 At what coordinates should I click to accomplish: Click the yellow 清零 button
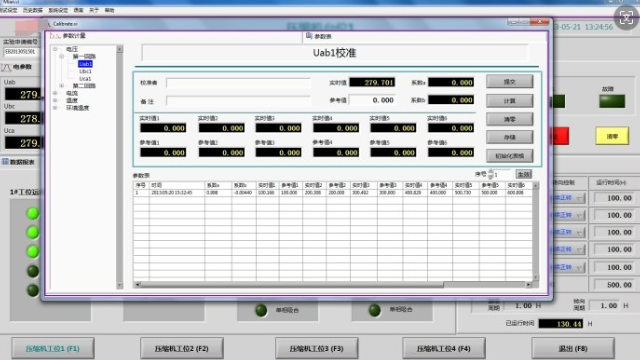612,136
